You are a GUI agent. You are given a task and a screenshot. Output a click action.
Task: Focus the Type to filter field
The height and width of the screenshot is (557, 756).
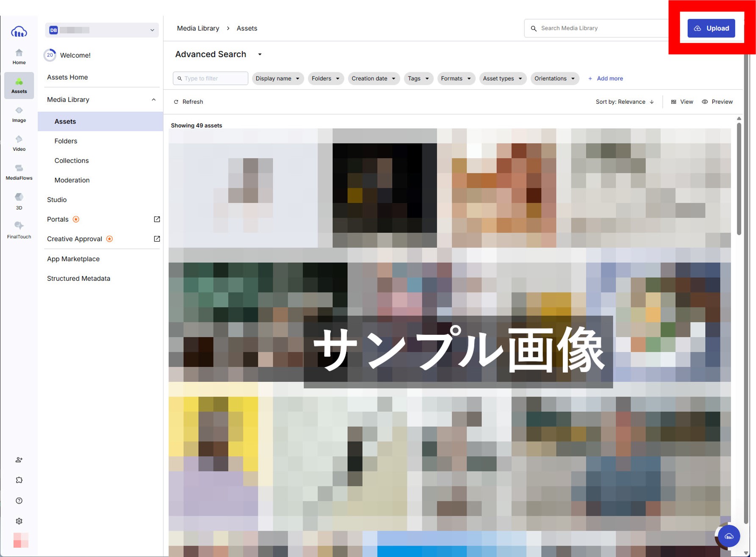pos(210,78)
